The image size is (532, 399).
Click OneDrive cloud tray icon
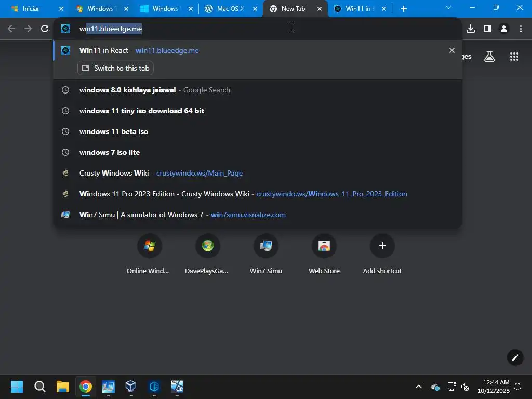pos(435,387)
